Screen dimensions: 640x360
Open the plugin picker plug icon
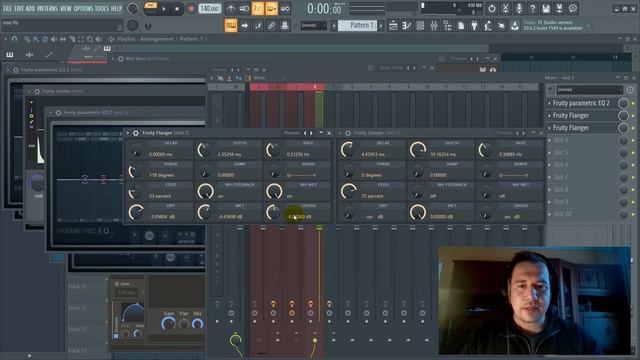click(474, 26)
